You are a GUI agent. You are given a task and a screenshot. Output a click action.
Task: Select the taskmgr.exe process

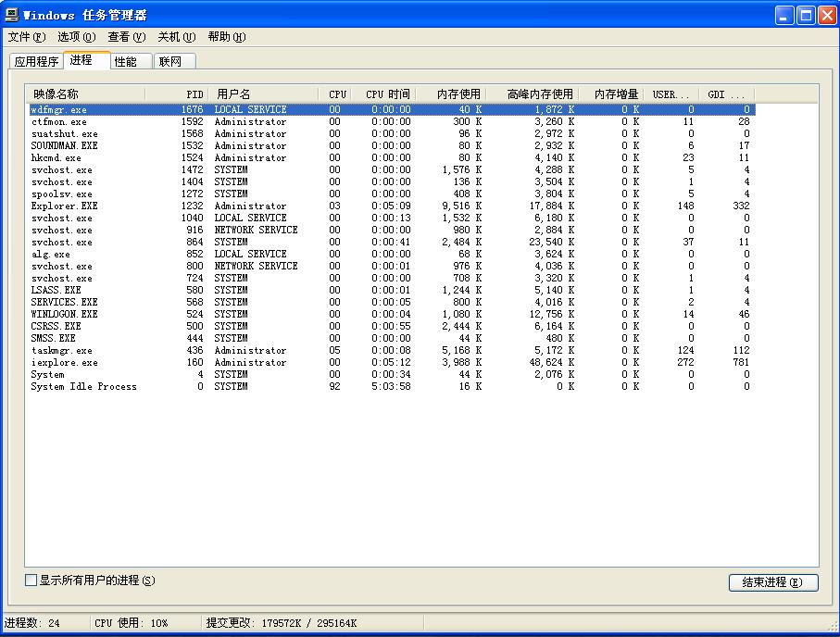(x=392, y=350)
